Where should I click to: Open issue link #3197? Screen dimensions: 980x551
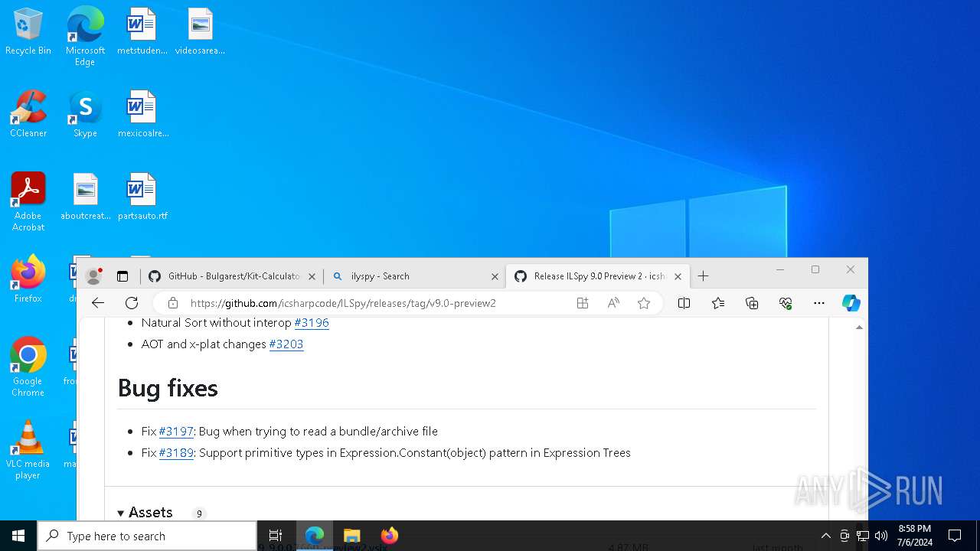pos(176,432)
